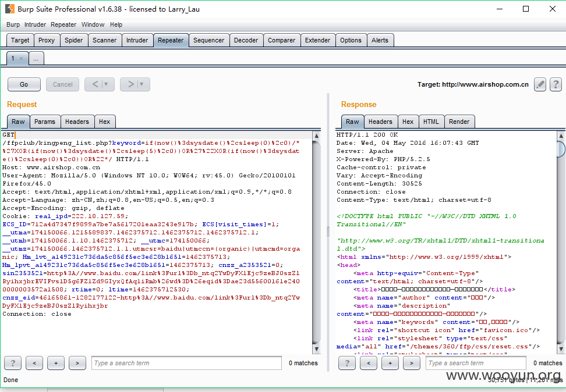Switch to the Decoder tab
The height and width of the screenshot is (392, 566).
(246, 40)
